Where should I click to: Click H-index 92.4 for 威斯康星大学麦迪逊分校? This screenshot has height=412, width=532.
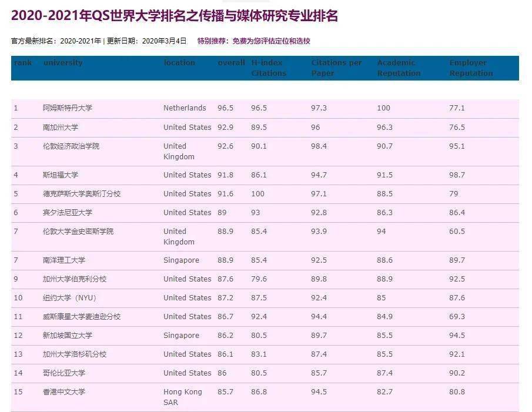pos(259,317)
